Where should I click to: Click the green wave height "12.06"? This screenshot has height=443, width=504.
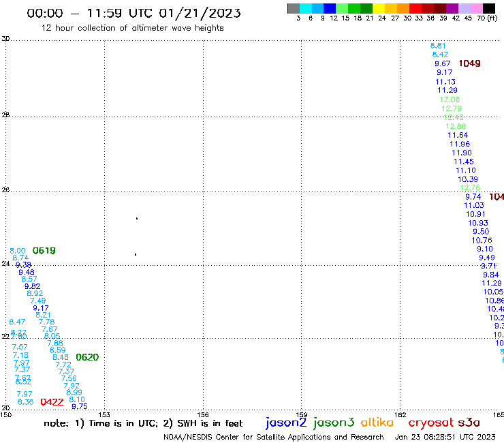point(450,100)
